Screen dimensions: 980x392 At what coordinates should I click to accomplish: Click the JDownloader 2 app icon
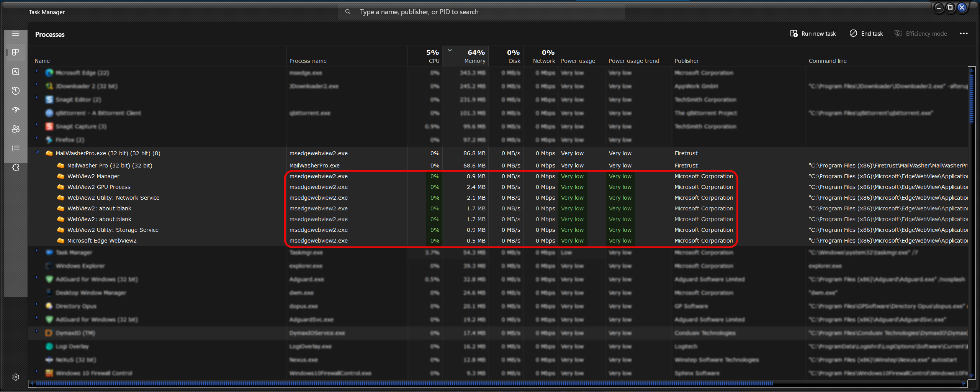pyautogui.click(x=49, y=86)
